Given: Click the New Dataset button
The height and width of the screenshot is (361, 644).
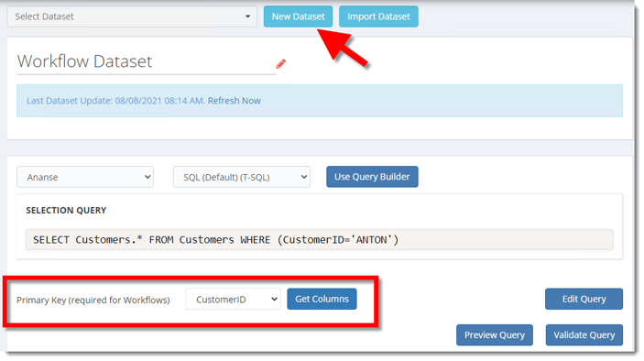Looking at the screenshot, I should 298,16.
